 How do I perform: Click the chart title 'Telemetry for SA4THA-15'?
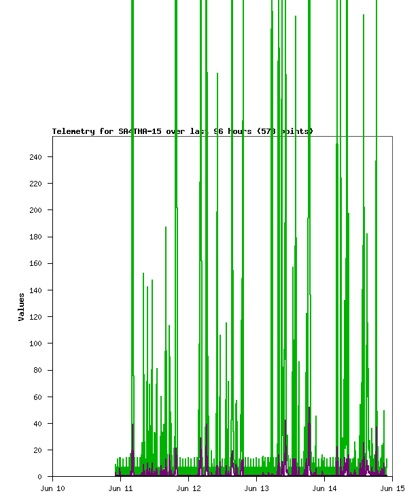(182, 131)
